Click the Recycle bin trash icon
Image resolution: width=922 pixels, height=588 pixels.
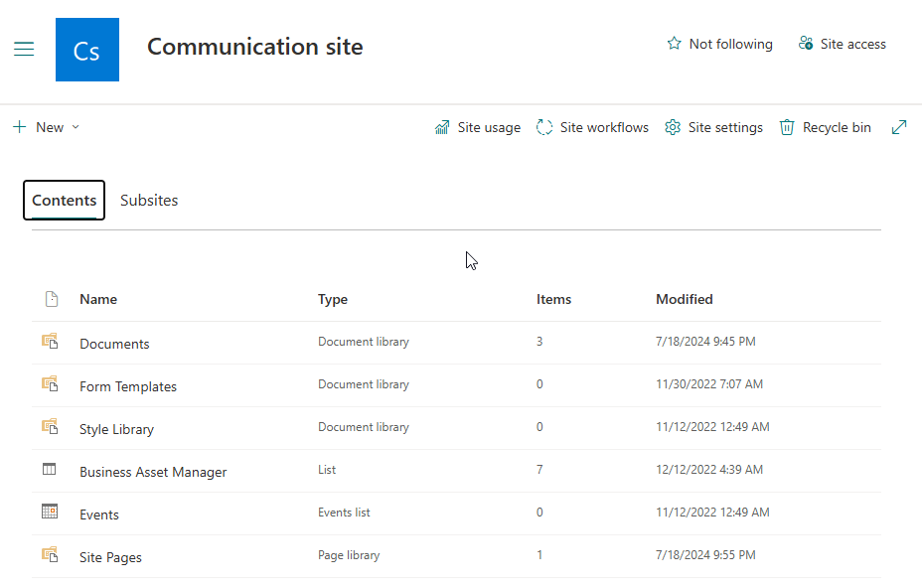[x=787, y=127]
